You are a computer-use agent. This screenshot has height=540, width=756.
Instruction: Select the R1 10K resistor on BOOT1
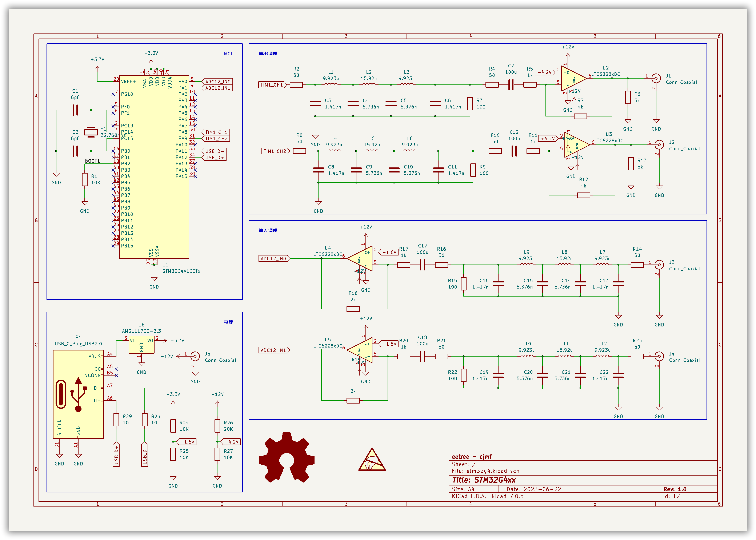click(85, 180)
